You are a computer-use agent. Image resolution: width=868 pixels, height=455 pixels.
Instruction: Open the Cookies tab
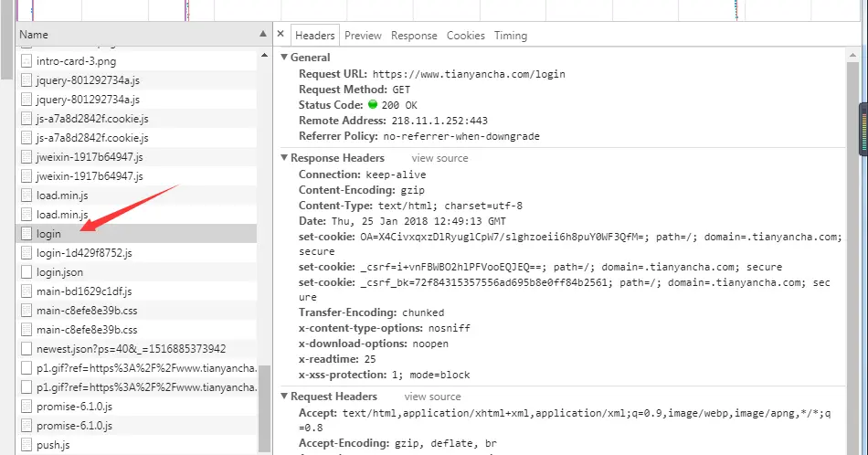pyautogui.click(x=466, y=36)
